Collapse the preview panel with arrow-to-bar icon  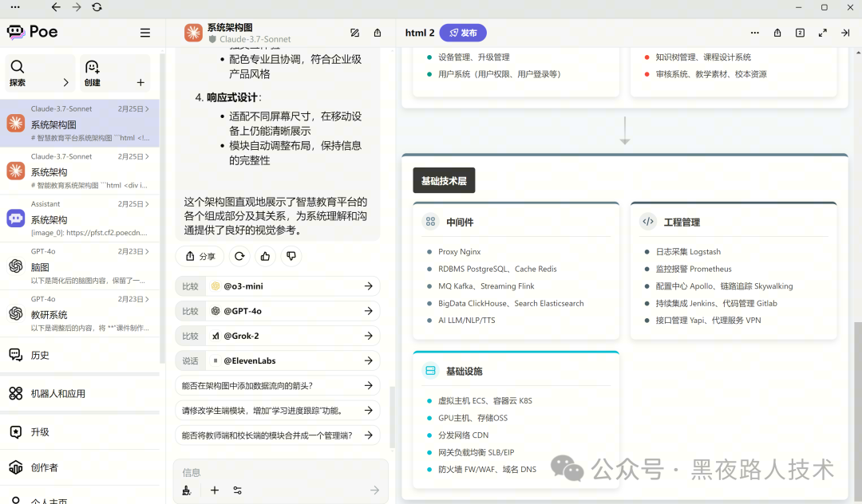pos(845,33)
